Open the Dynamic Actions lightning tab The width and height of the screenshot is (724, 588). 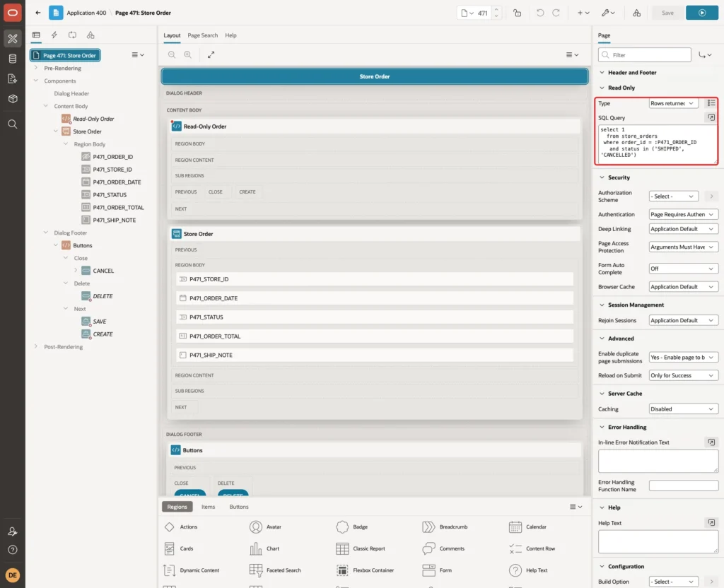(54, 35)
